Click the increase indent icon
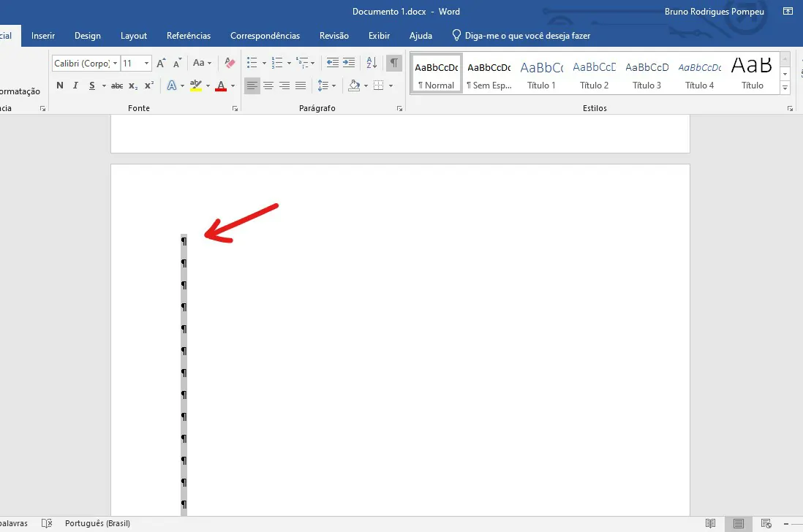The height and width of the screenshot is (532, 803). (x=349, y=63)
